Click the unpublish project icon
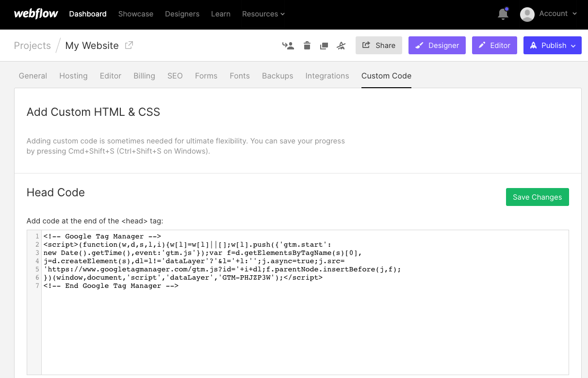 [341, 46]
